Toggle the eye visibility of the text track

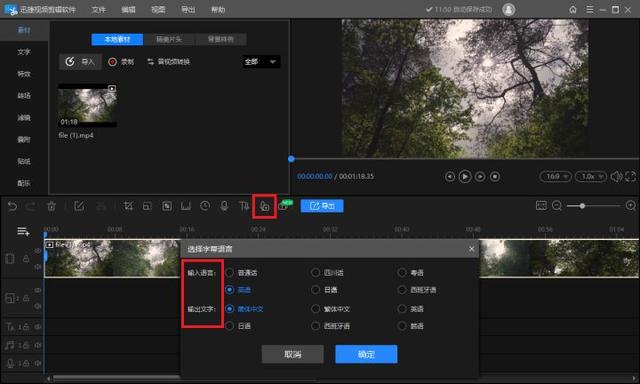point(38,327)
